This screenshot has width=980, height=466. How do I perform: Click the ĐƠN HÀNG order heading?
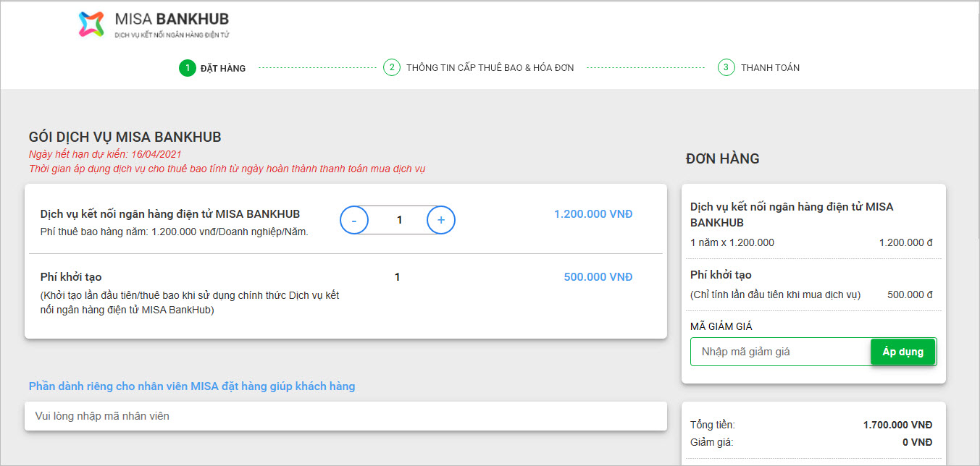click(722, 159)
